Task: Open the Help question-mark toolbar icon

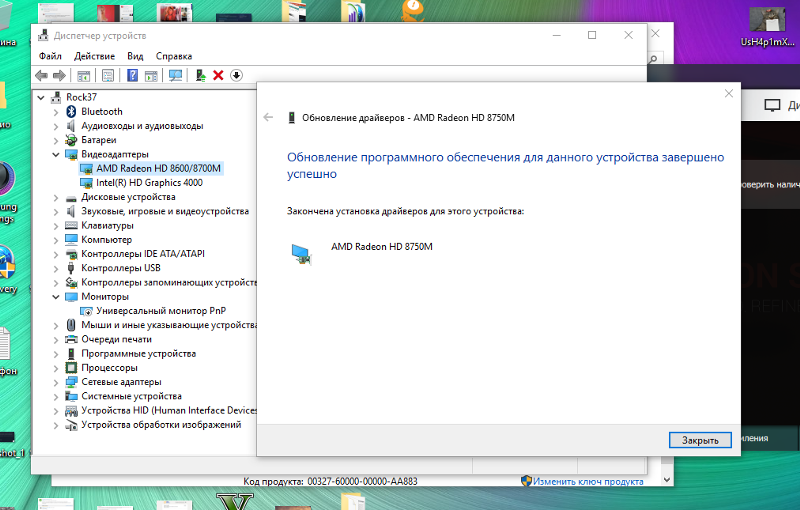Action: click(x=132, y=75)
